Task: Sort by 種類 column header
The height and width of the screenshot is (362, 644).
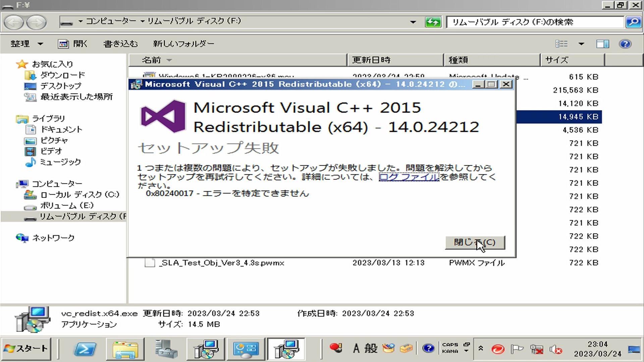Action: (x=492, y=60)
